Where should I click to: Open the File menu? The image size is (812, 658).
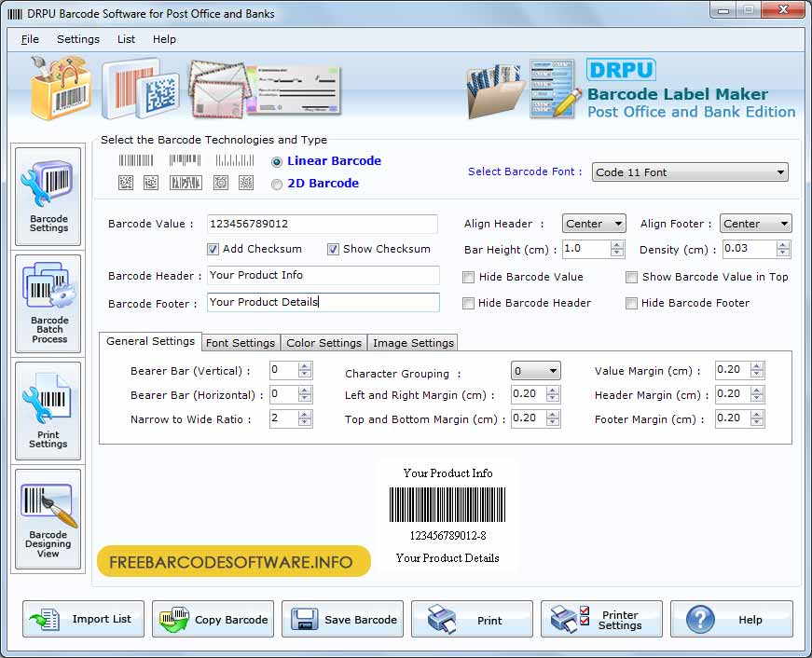tap(30, 39)
